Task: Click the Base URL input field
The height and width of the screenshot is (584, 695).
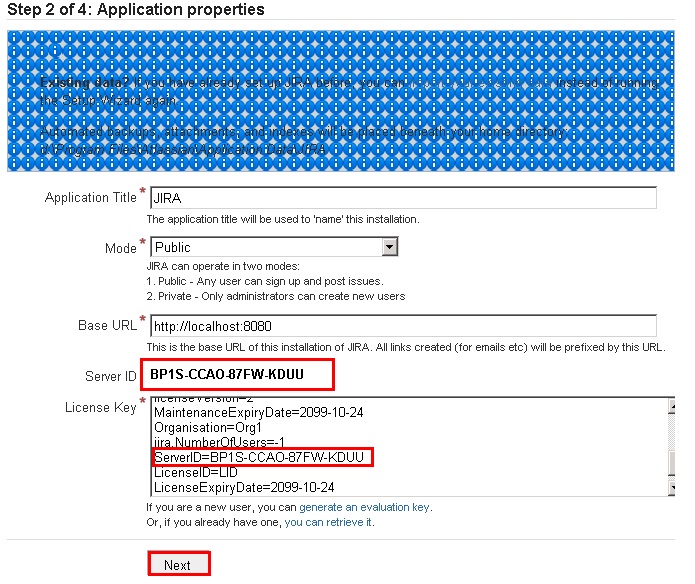Action: (403, 326)
